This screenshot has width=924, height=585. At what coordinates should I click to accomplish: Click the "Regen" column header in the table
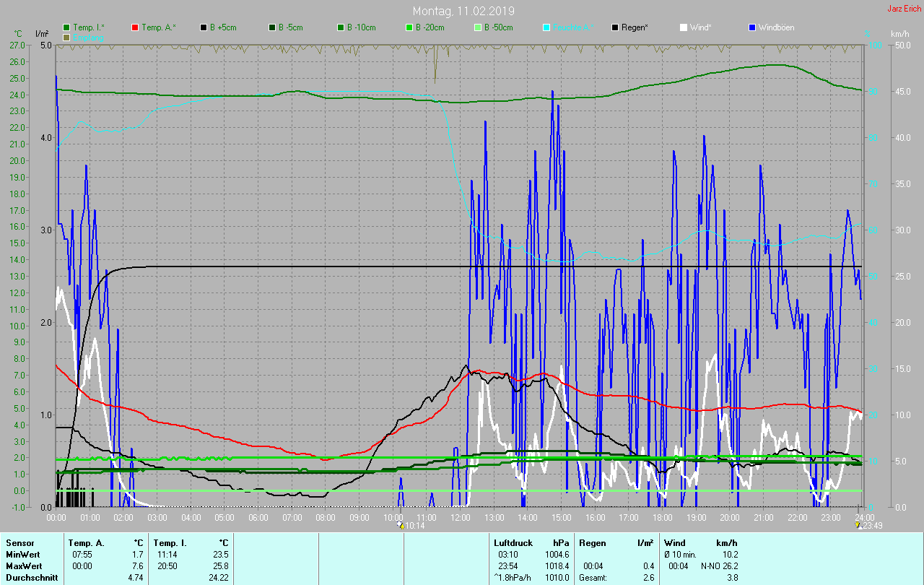592,543
